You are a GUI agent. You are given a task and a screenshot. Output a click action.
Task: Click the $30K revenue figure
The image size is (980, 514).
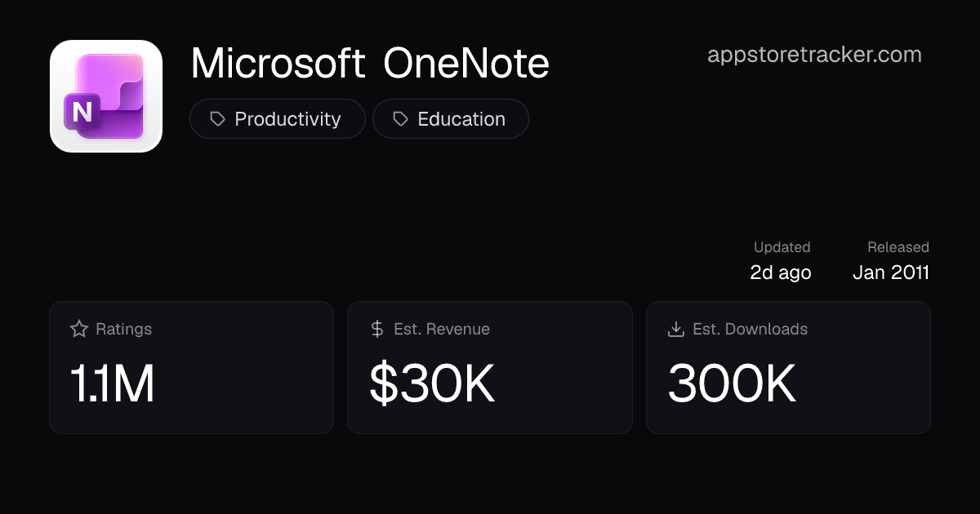433,383
